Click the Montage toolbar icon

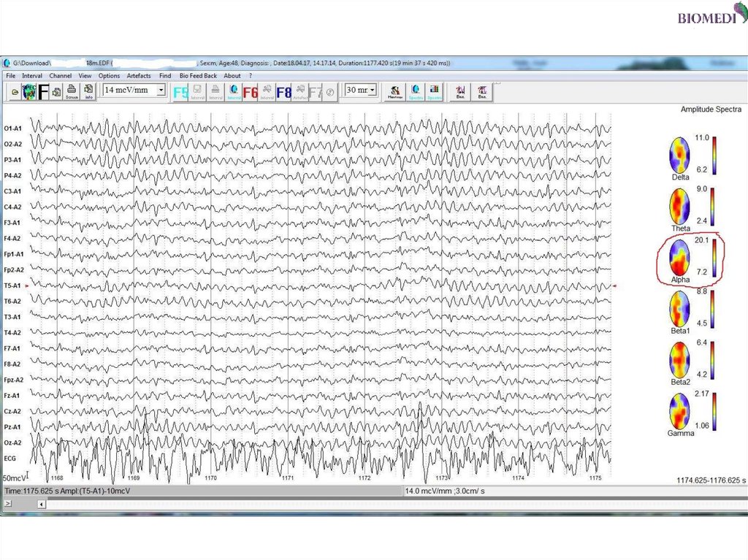(395, 92)
